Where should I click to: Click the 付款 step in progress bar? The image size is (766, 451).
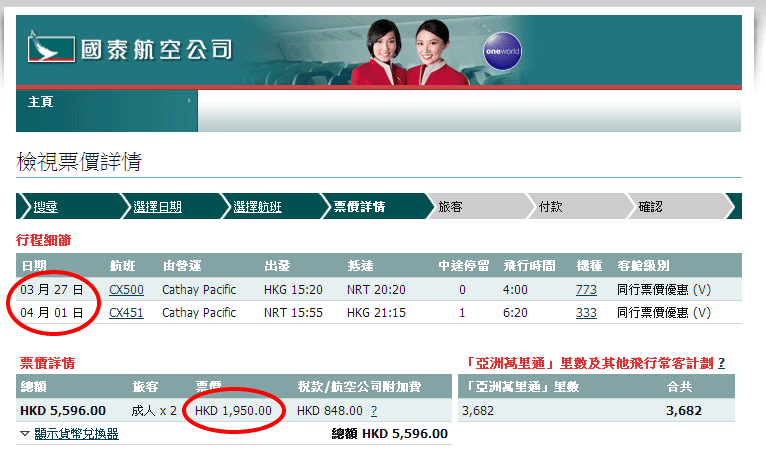tap(551, 206)
